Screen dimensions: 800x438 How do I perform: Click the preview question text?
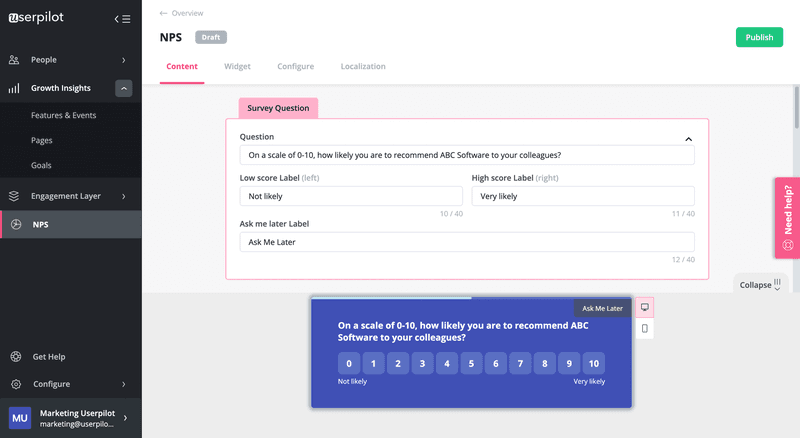tap(463, 331)
